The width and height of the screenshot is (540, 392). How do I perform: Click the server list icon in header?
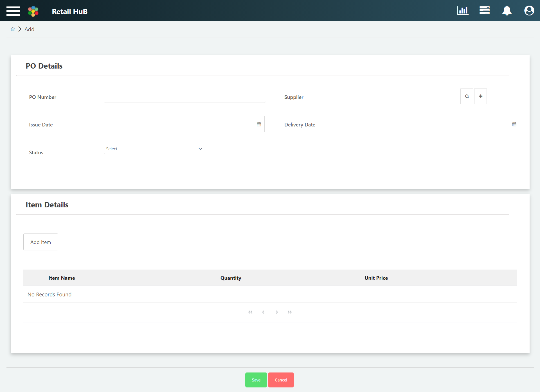484,11
